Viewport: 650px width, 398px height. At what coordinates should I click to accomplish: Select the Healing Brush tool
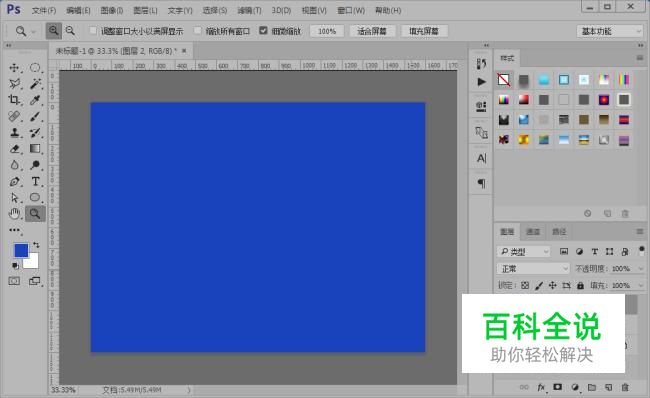tap(15, 116)
